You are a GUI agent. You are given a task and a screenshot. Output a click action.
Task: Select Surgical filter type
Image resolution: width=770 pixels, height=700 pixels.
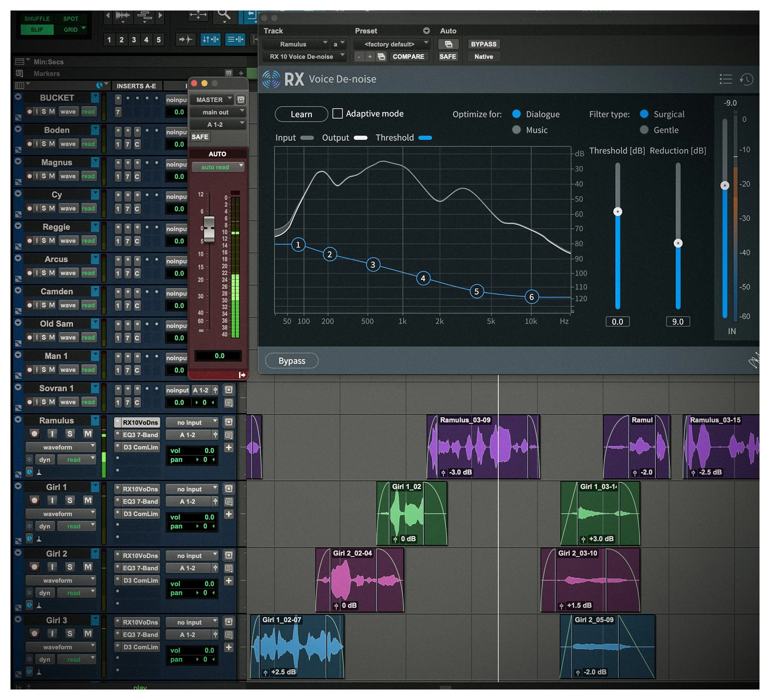pos(644,114)
